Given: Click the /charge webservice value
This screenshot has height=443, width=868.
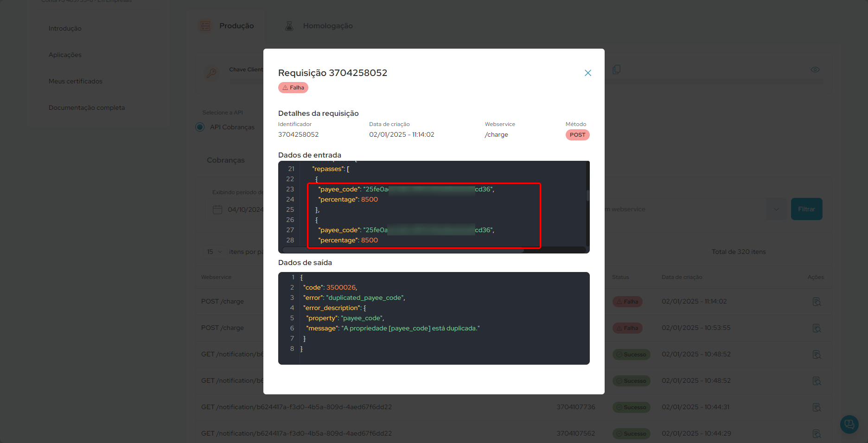Looking at the screenshot, I should (496, 134).
